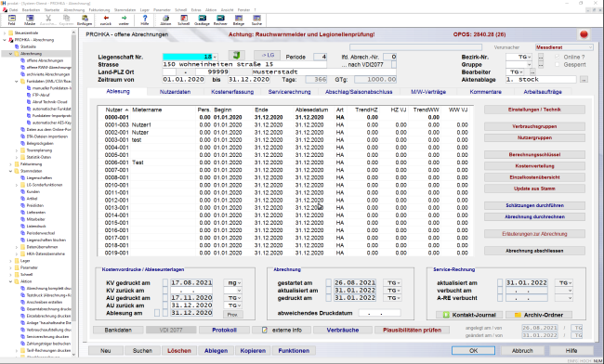Click the Einstellungen / Technik button

pos(534,110)
